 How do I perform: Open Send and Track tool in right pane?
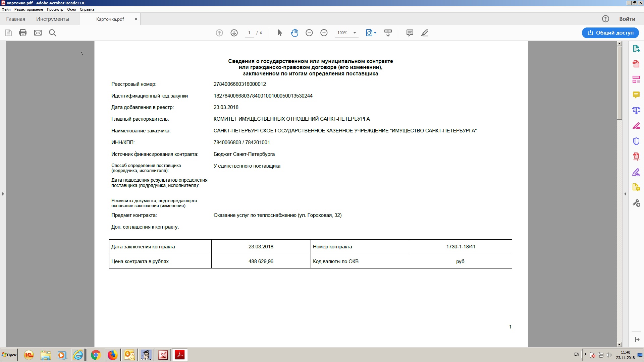636,187
